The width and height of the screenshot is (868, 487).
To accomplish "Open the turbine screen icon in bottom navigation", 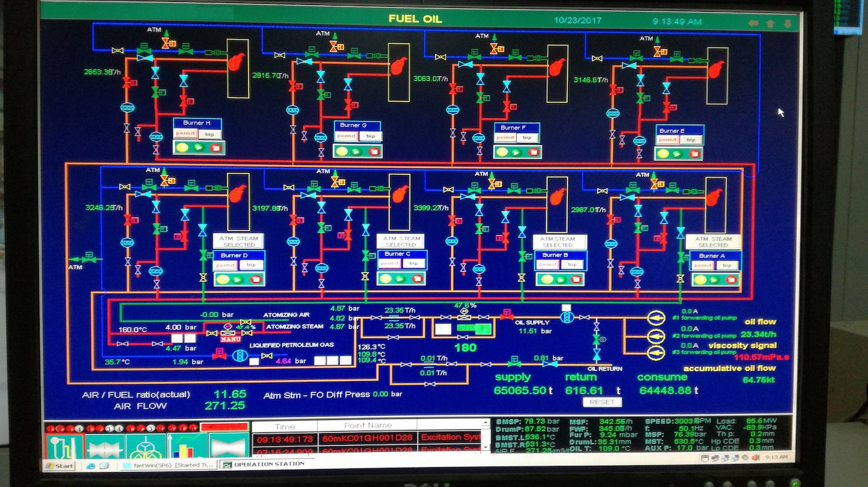I will (104, 447).
